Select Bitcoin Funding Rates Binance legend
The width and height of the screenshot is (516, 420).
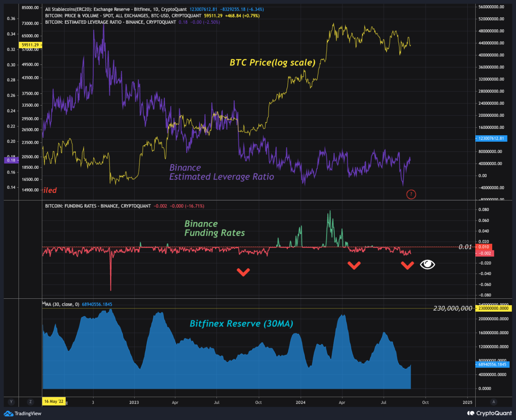click(x=98, y=206)
